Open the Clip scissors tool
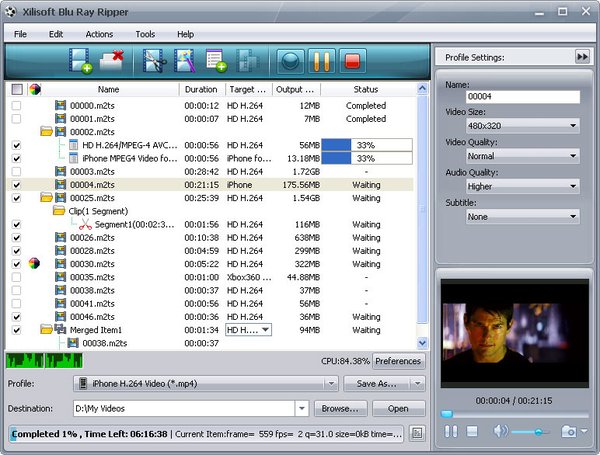This screenshot has height=455, width=600. tap(154, 61)
